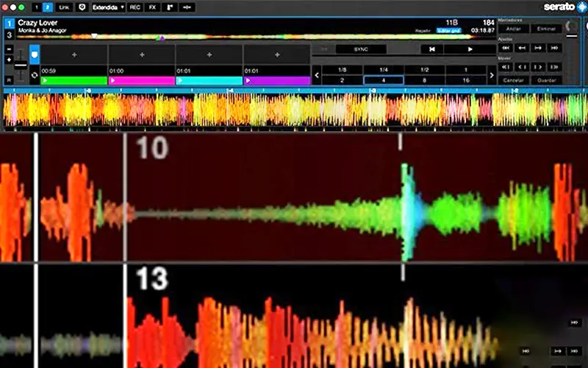Set auto loop to 16 beats
588x368 pixels.
(x=466, y=80)
